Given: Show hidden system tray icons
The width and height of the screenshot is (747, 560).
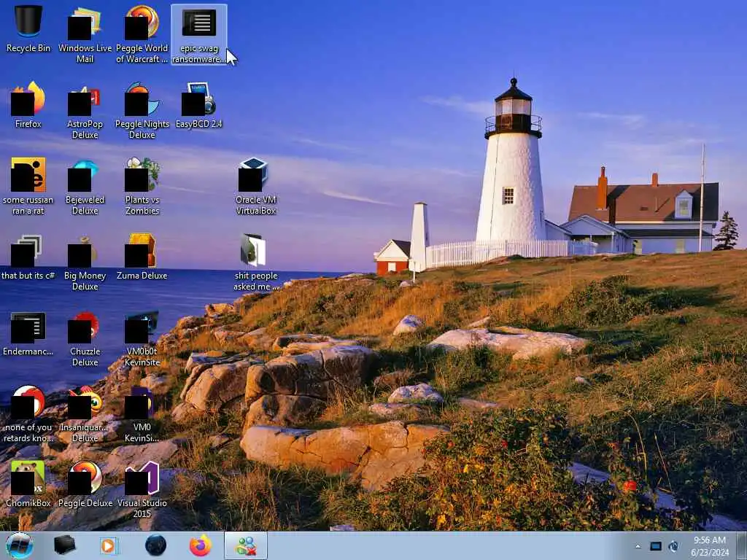Looking at the screenshot, I should [x=638, y=546].
